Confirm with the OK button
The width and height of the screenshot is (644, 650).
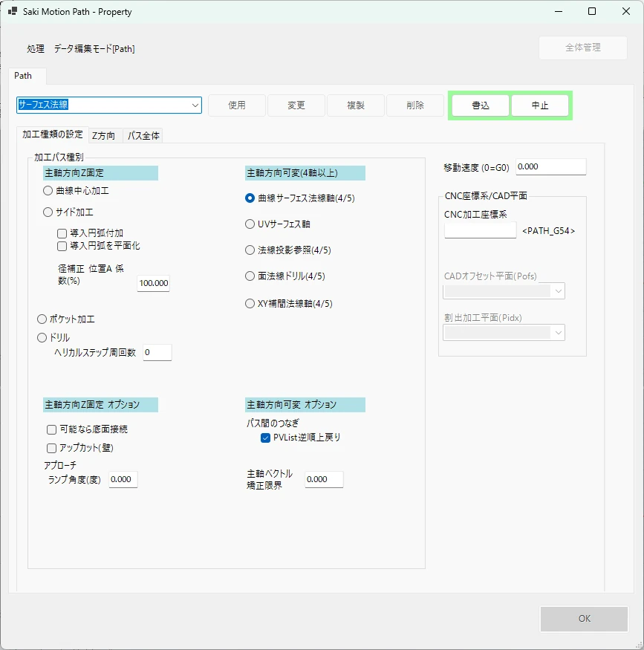tap(585, 619)
